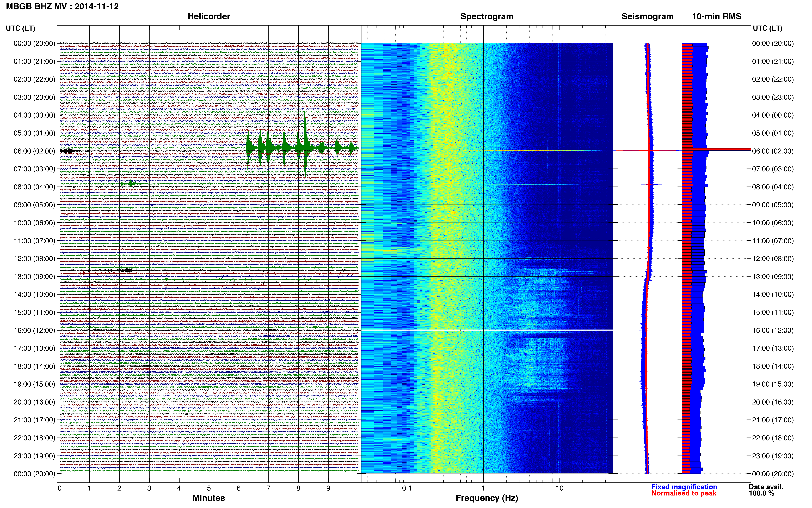Click the 'UTC (LT)' label above the RMS axis
The width and height of the screenshot is (812, 508).
point(767,28)
